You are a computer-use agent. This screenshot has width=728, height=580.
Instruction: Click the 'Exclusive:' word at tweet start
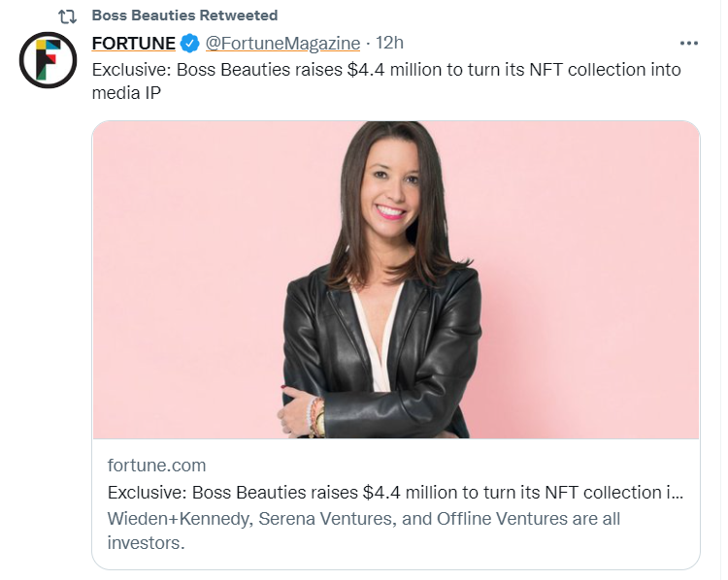[131, 70]
